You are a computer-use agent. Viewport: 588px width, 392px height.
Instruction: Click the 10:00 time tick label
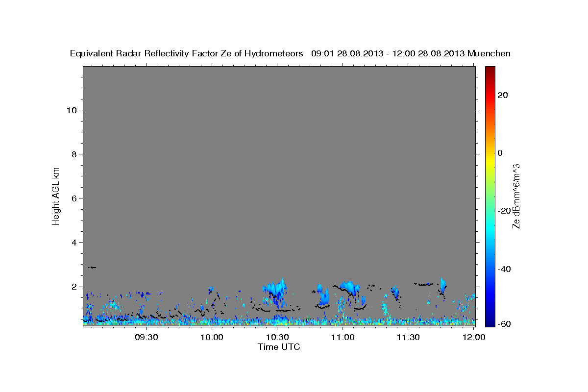(x=212, y=337)
